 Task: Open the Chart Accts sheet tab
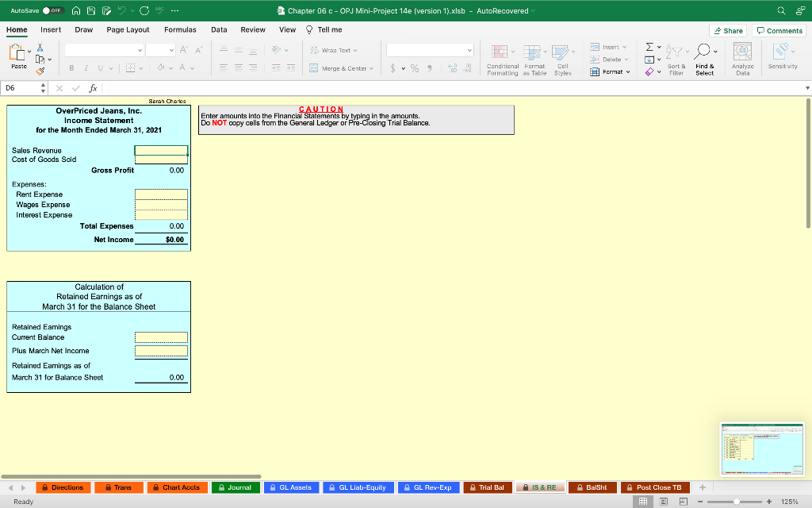click(x=177, y=487)
